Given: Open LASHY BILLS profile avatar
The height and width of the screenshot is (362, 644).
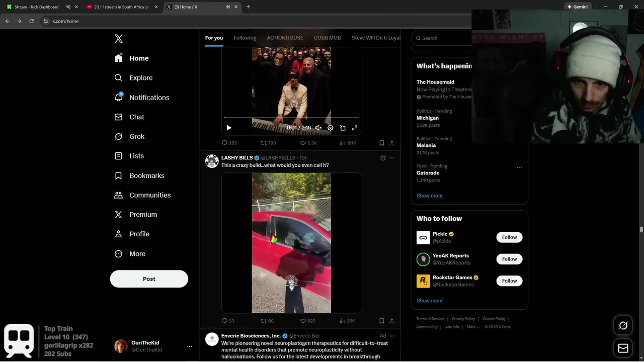Looking at the screenshot, I should pos(212,161).
